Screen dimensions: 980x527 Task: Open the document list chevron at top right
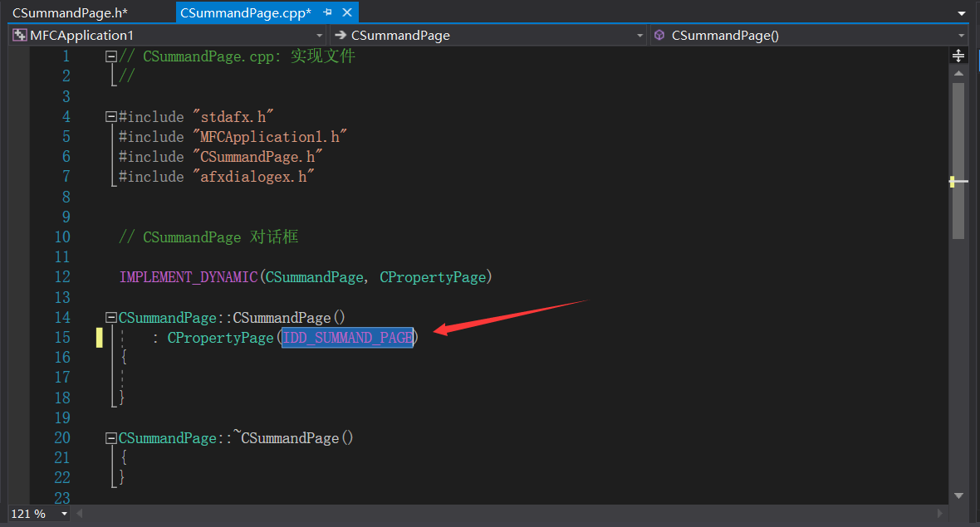tap(962, 12)
